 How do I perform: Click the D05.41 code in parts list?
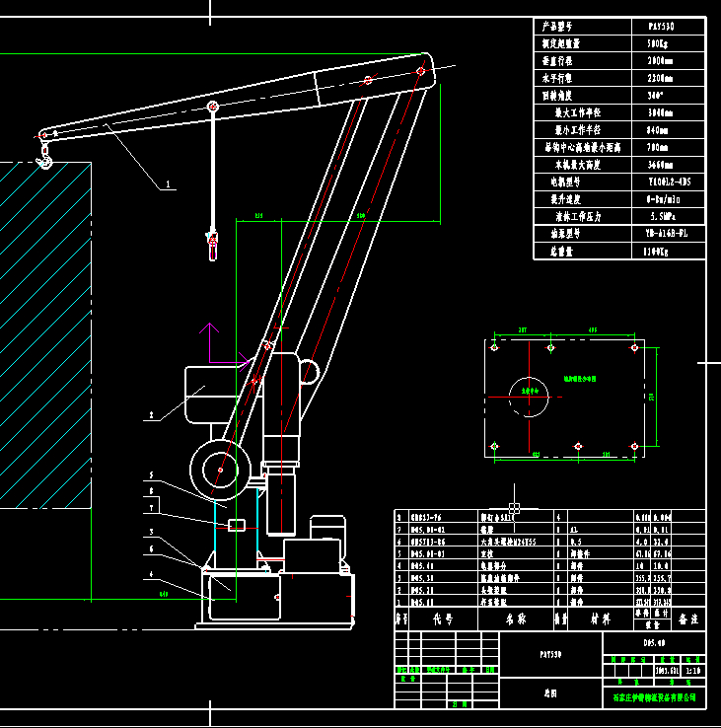click(x=422, y=566)
